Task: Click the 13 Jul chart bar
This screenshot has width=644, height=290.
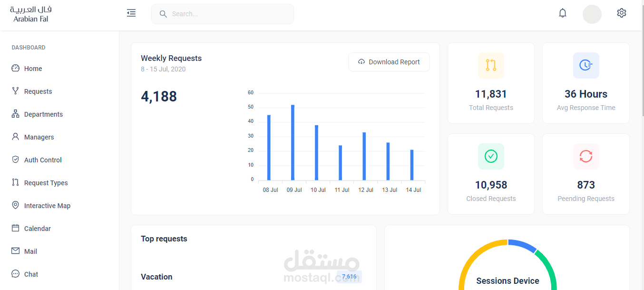Action: coord(388,161)
